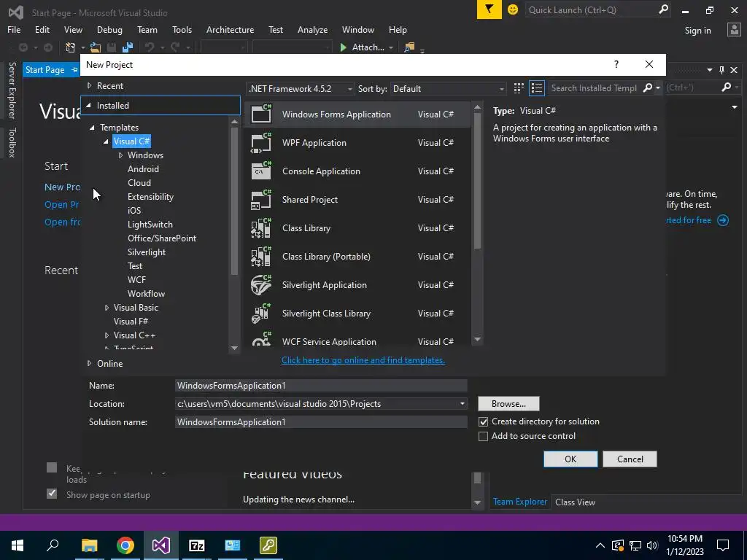Open 7-Zip from the taskbar
747x560 pixels.
click(197, 545)
